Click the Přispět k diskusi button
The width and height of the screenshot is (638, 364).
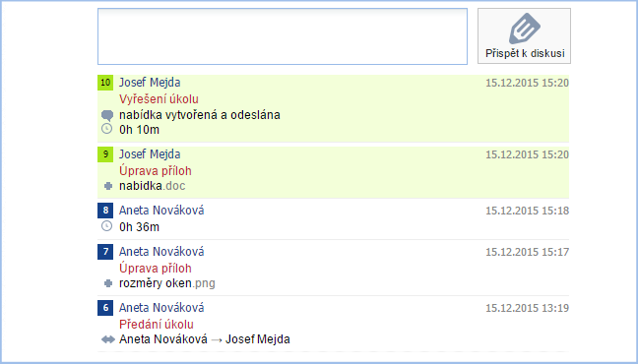[x=524, y=35]
